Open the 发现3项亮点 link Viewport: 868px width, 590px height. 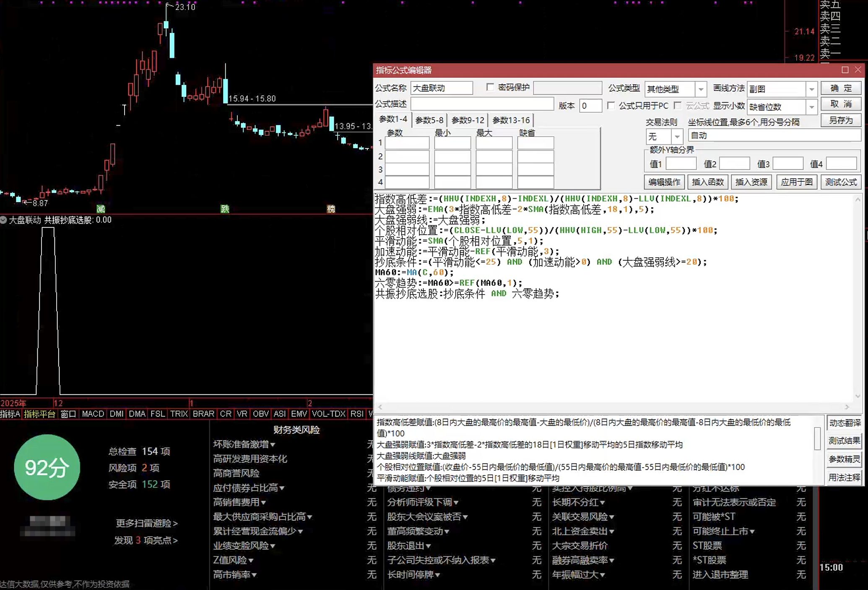[x=146, y=541]
